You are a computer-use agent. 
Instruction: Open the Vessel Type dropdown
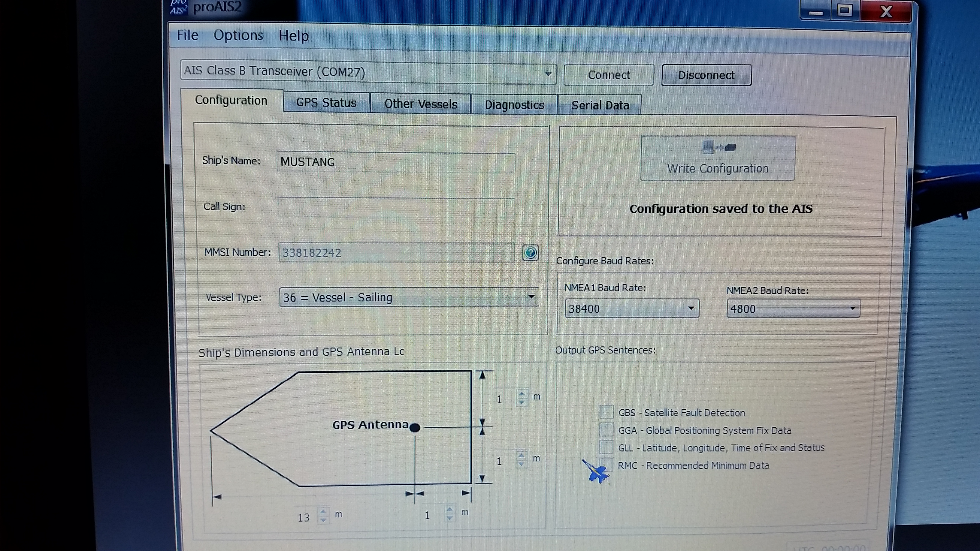531,297
